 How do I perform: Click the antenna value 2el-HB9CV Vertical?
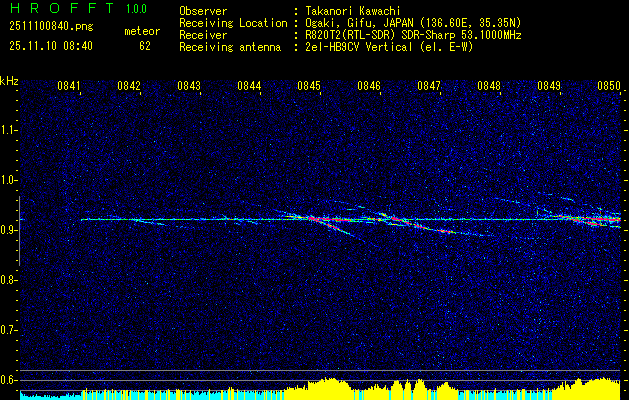click(x=357, y=47)
